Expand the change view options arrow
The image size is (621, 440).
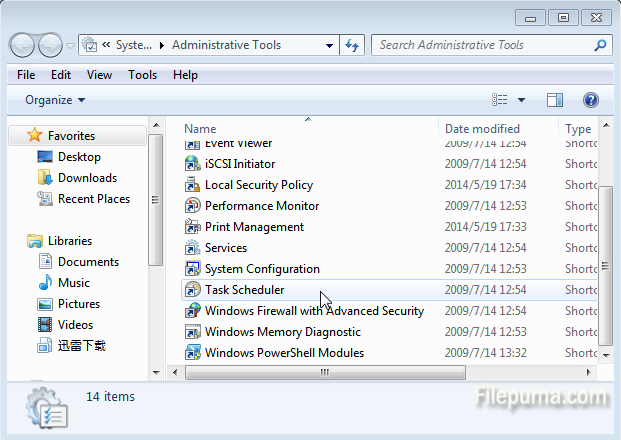[x=522, y=100]
